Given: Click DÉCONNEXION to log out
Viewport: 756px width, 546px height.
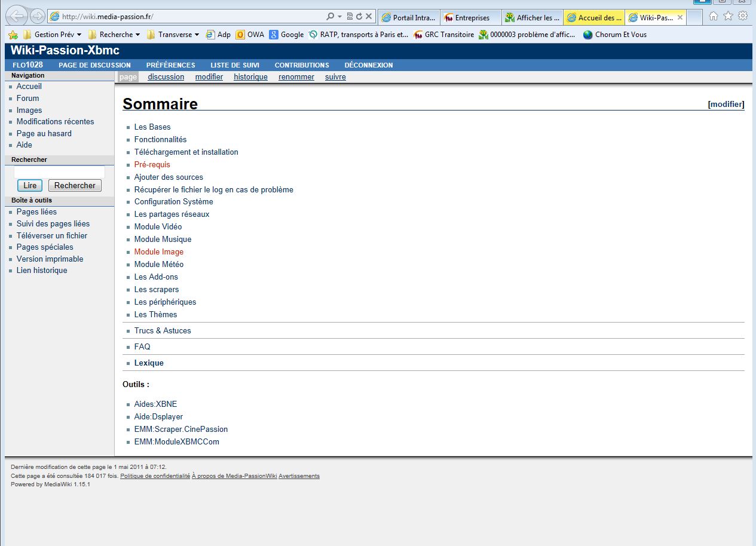Looking at the screenshot, I should pyautogui.click(x=369, y=65).
